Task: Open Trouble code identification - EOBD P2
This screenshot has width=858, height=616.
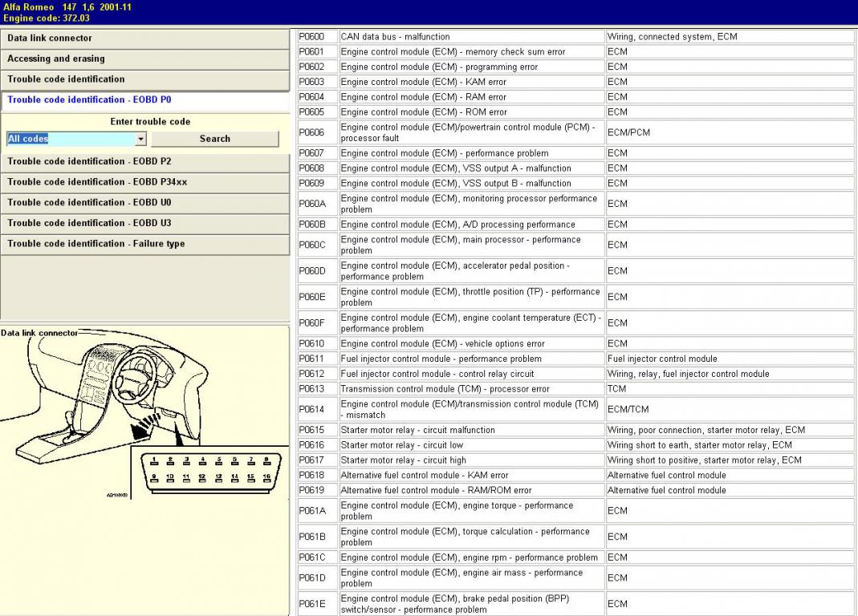Action: tap(145, 161)
